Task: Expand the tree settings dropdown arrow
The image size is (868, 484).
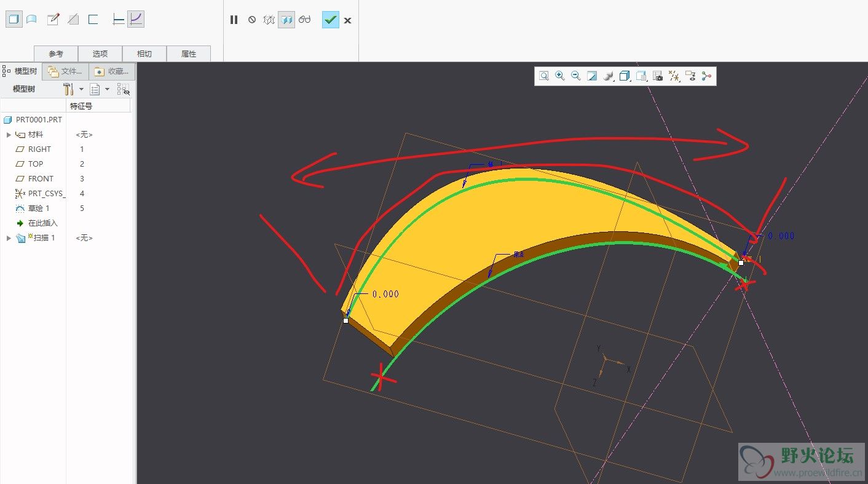Action: [x=81, y=89]
